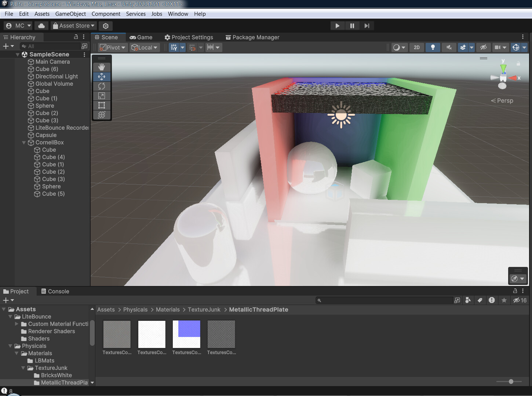The width and height of the screenshot is (532, 396).
Task: Click the collaboration cloud icon near Asset Store
Action: 41,26
